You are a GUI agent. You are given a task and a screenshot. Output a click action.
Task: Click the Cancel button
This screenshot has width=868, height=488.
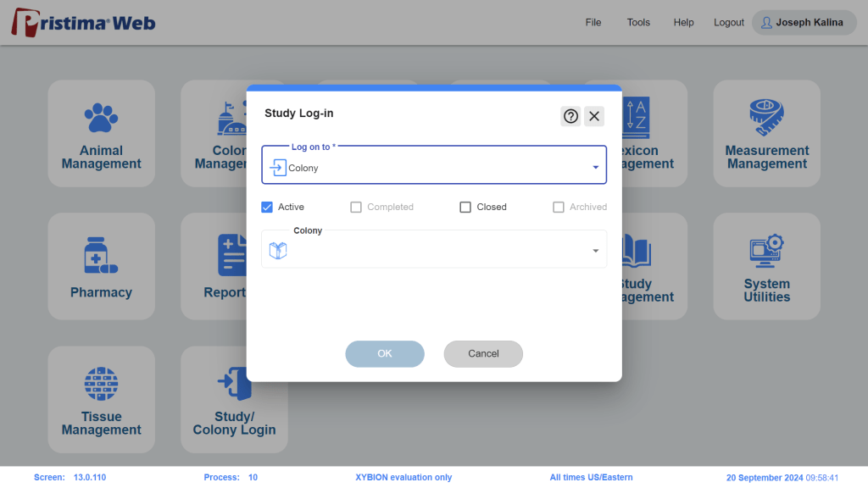[483, 353]
